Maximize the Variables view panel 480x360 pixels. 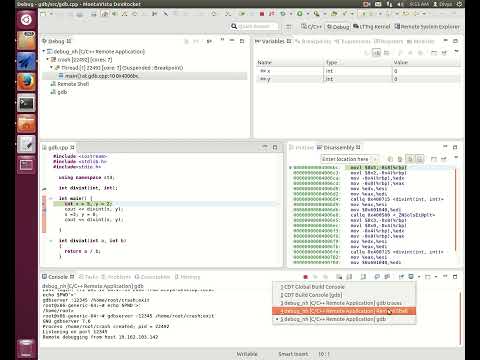[455, 41]
